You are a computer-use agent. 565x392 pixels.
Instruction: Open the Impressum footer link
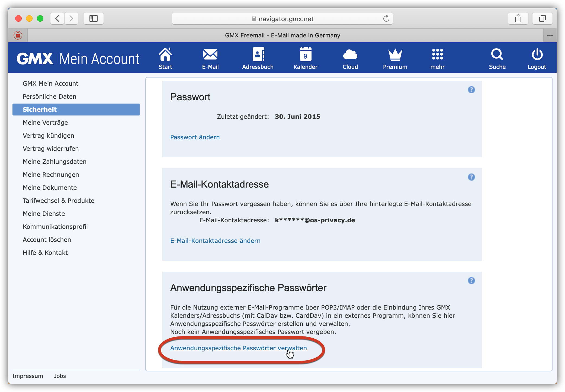tap(28, 376)
